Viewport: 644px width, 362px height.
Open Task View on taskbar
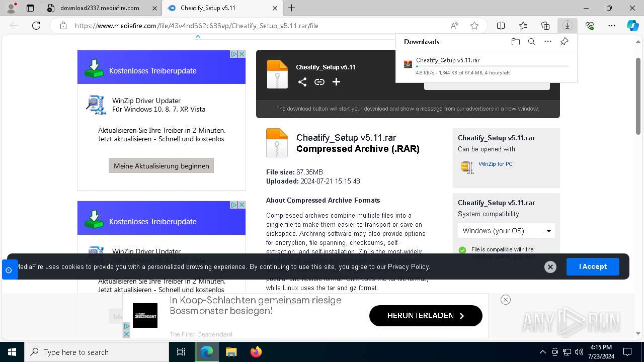pyautogui.click(x=181, y=352)
